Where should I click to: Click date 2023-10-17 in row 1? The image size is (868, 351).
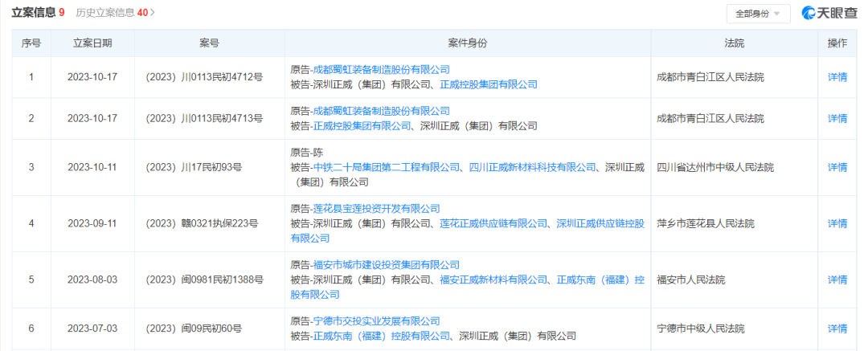click(92, 77)
